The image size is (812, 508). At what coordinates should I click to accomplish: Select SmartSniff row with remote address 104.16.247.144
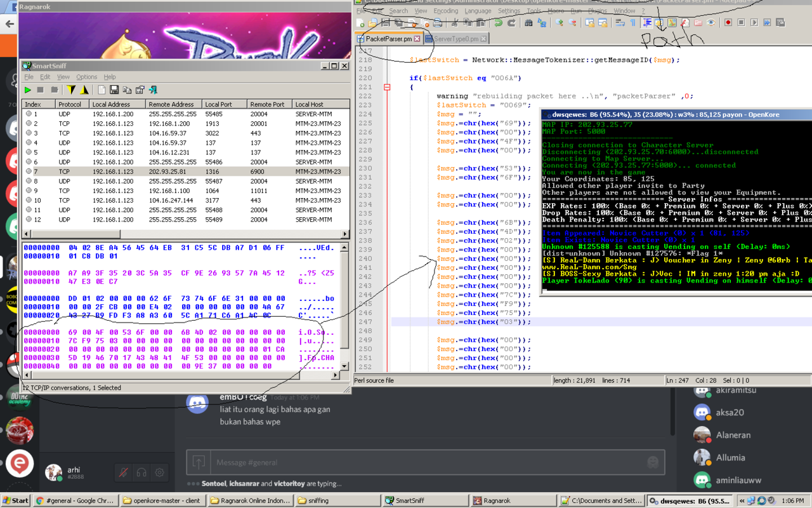186,200
